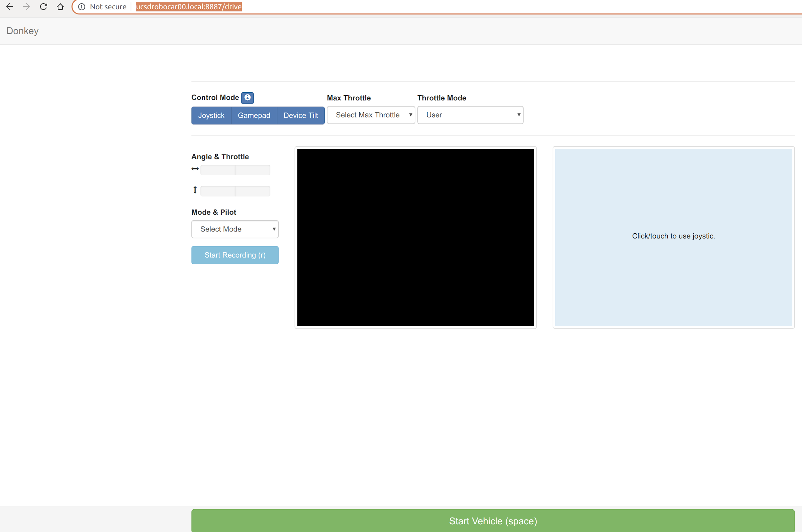Click the browser back arrow
This screenshot has width=802, height=532.
point(10,6)
